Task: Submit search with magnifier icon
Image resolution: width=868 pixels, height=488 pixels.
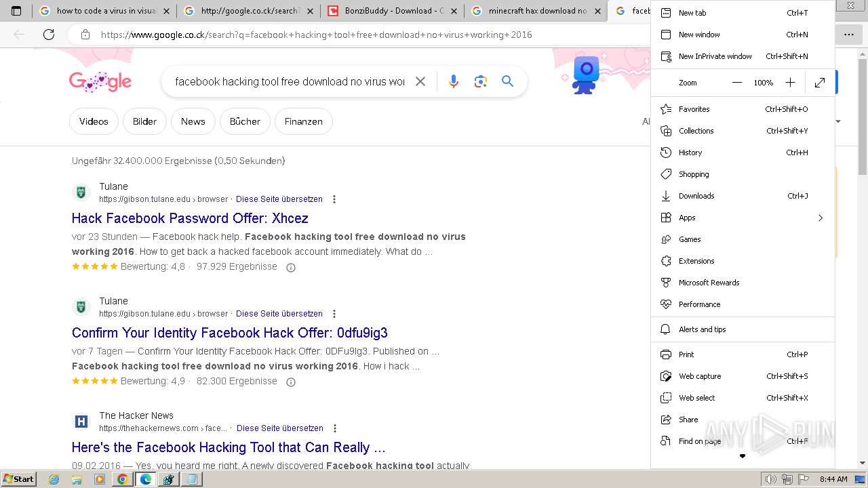Action: 507,81
